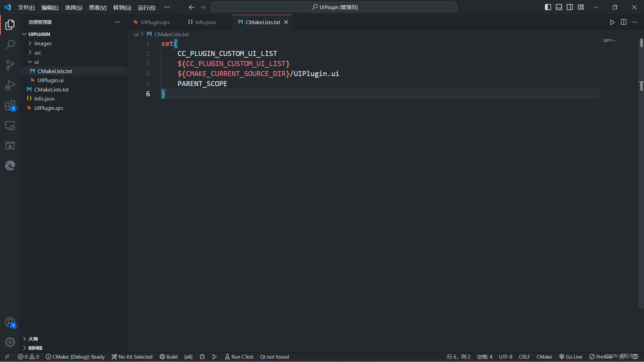Click the Run CTest button in status bar

(239, 357)
